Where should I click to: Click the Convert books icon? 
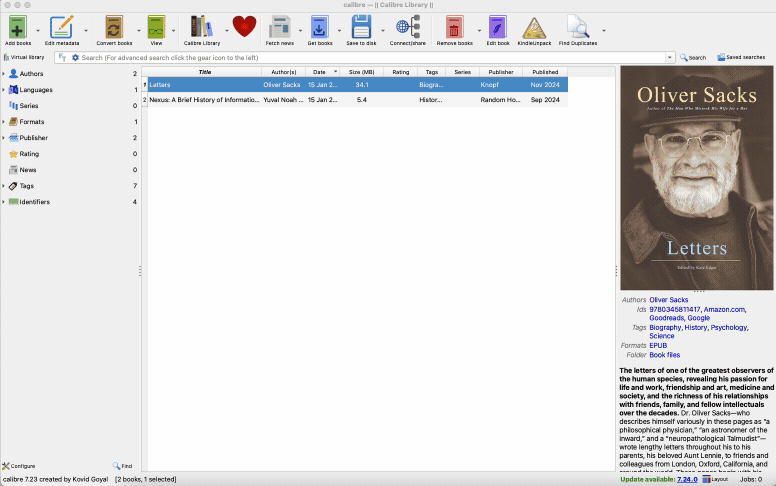coord(114,27)
